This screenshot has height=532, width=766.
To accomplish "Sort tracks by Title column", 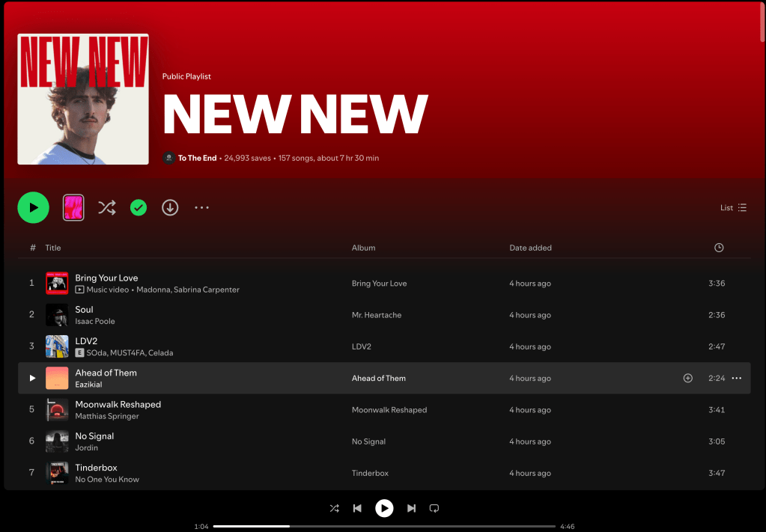I will tap(53, 248).
